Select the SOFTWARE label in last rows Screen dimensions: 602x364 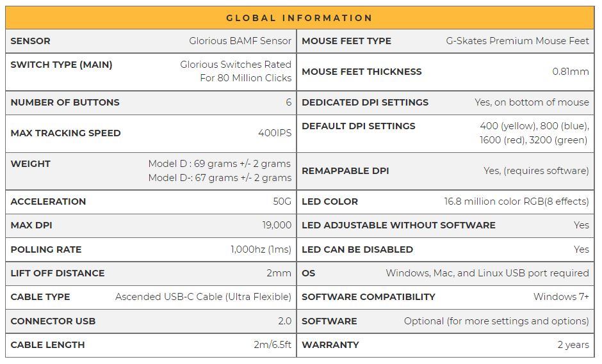(x=329, y=321)
